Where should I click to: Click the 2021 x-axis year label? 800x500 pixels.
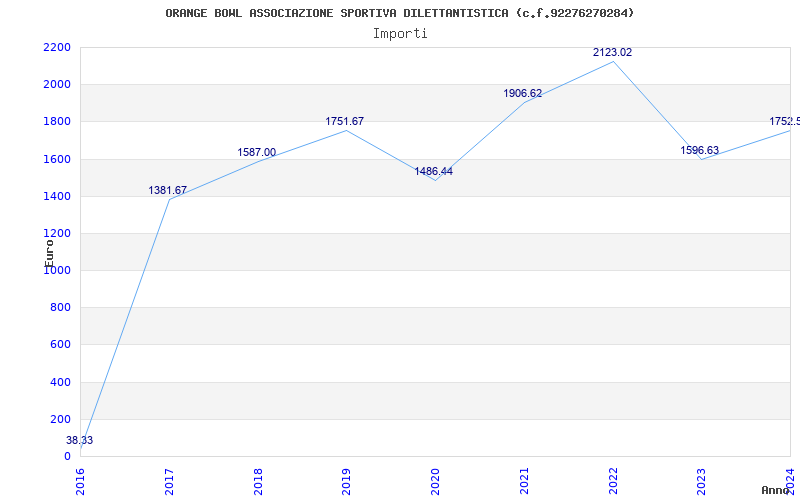coord(524,482)
